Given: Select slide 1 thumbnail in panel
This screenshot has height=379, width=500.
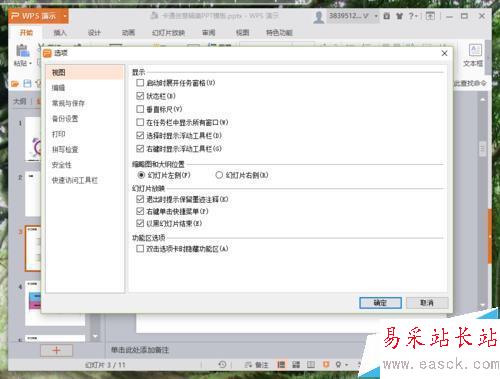Looking at the screenshot, I should (33, 139).
